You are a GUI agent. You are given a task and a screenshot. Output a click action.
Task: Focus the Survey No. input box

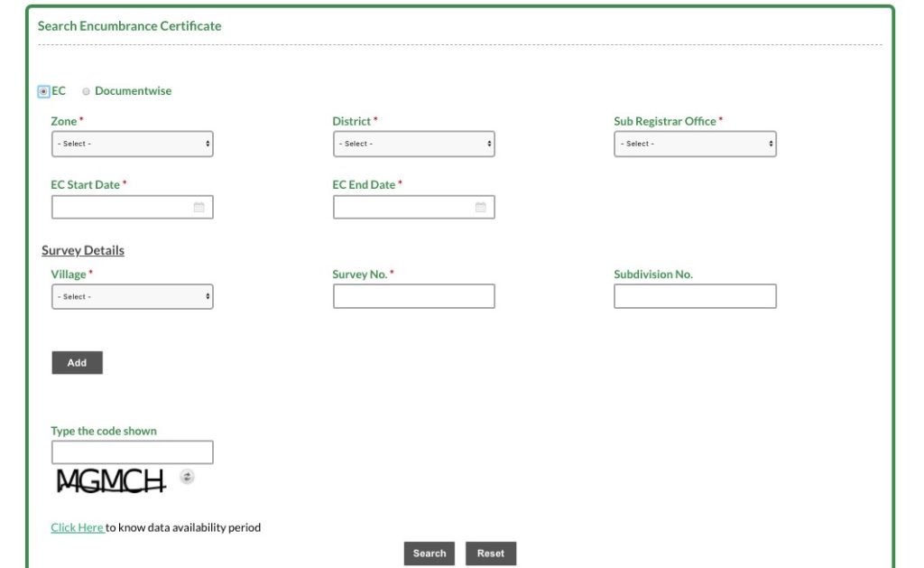point(413,296)
